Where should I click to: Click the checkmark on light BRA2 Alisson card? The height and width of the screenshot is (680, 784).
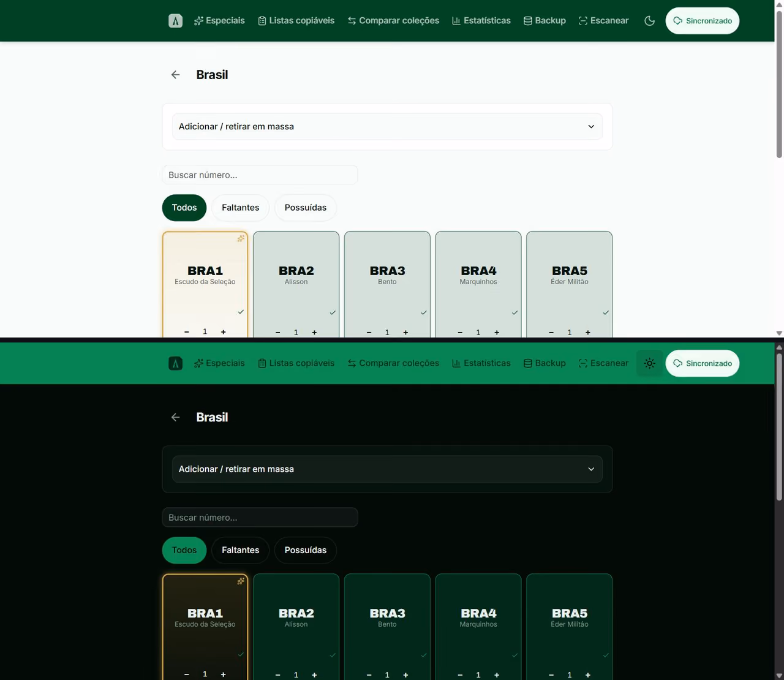point(333,312)
